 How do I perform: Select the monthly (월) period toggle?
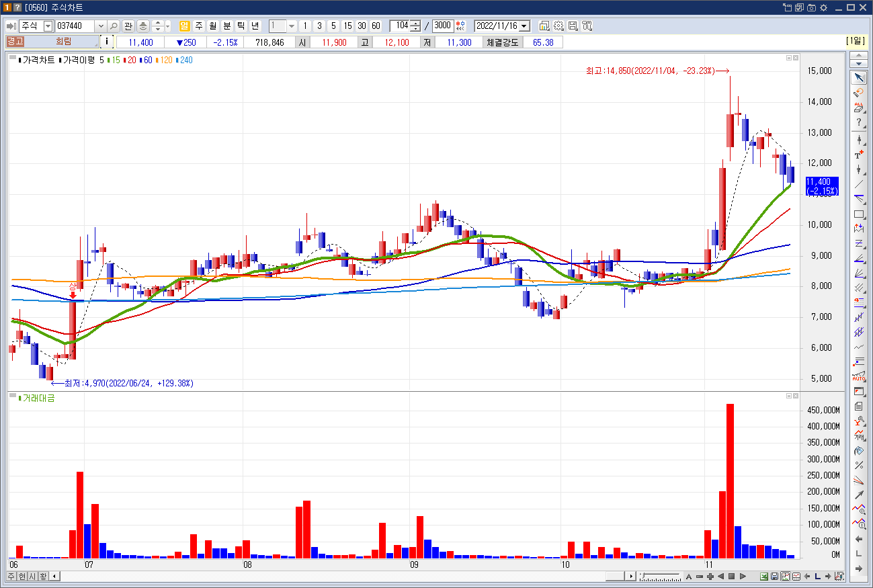click(x=213, y=26)
